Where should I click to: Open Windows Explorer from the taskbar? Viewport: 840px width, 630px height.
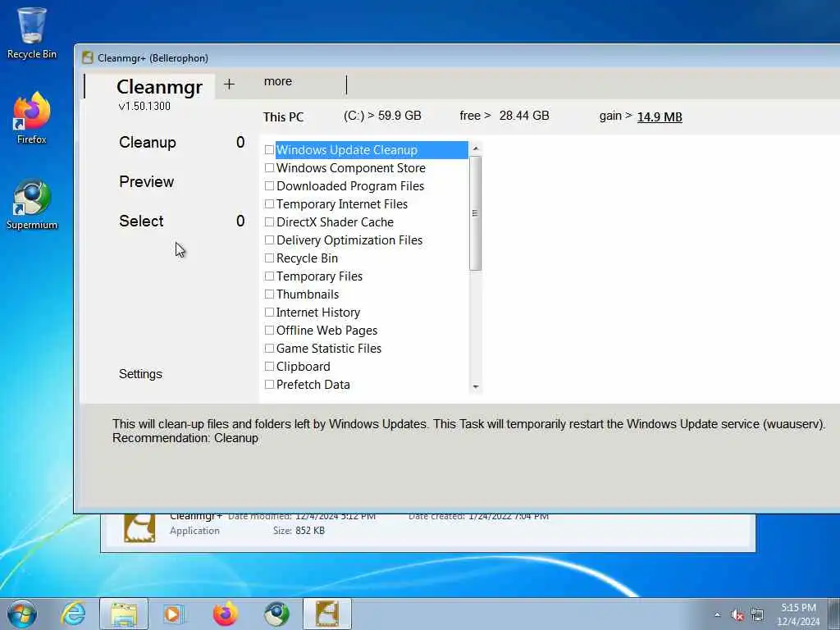(x=124, y=614)
